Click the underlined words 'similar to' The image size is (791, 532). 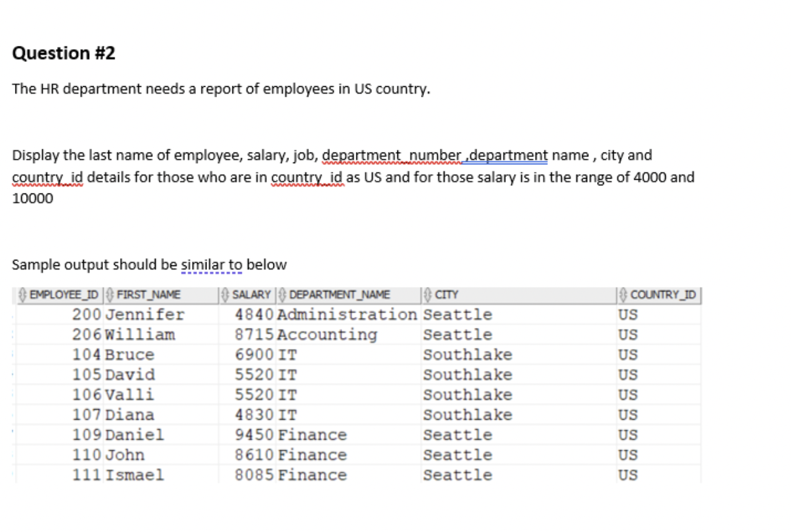click(x=212, y=265)
